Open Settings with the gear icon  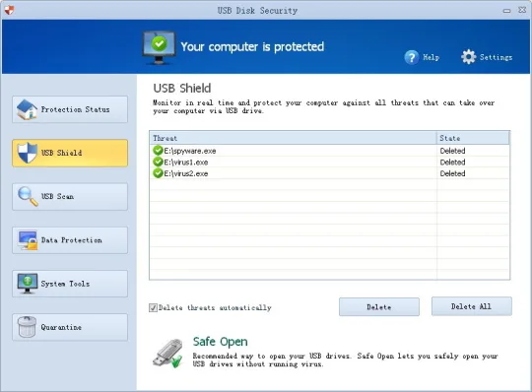469,56
